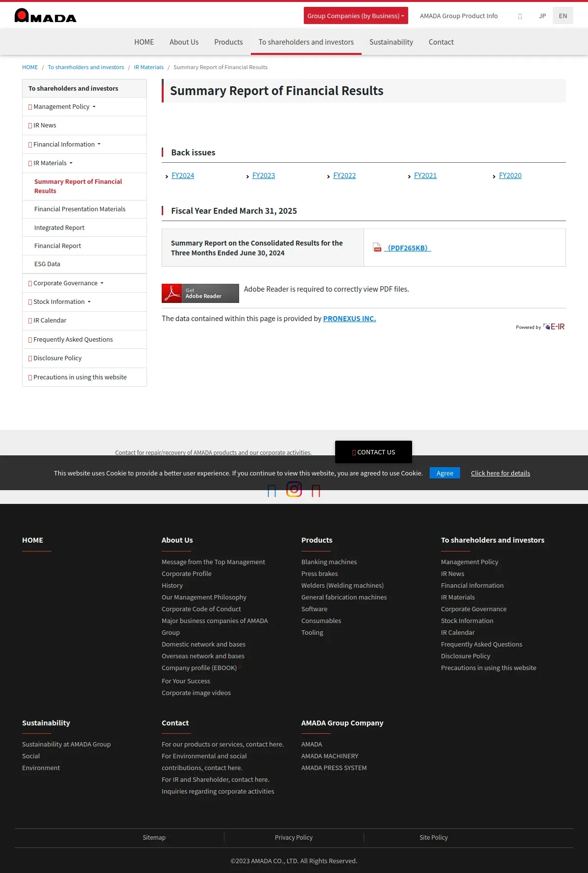Click the Get Adobe Reader badge
This screenshot has width=588, height=873.
click(x=200, y=293)
